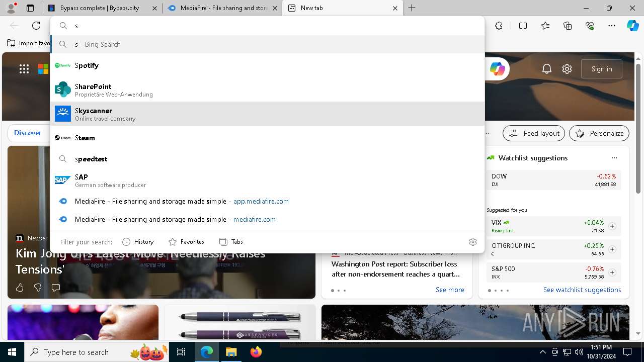Image resolution: width=644 pixels, height=362 pixels.
Task: Click taskbar search box
Action: [97, 352]
